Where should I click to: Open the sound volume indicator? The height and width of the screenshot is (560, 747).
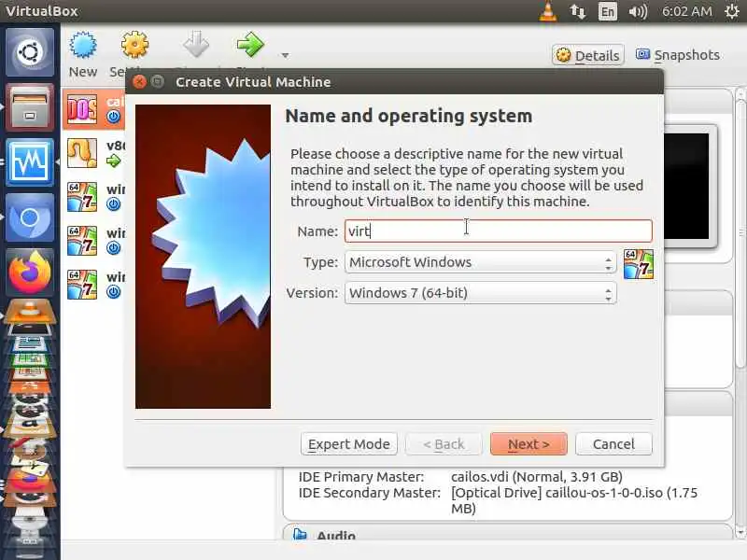tap(638, 11)
